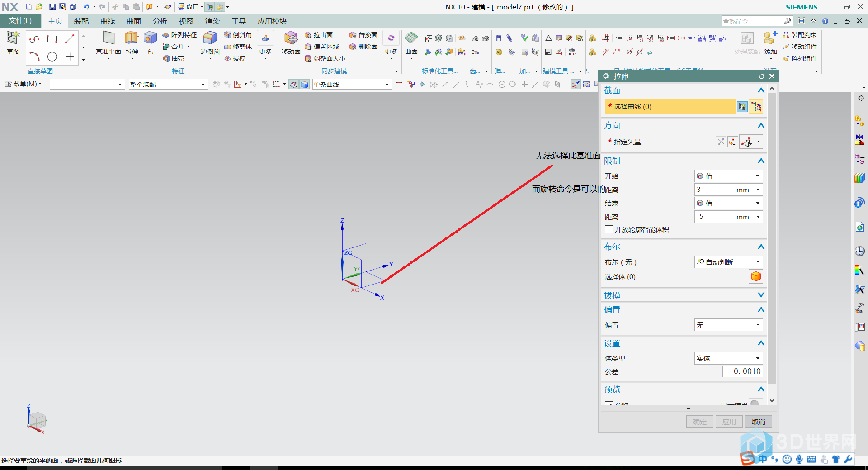The height and width of the screenshot is (470, 868).
Task: Open the 文件(F) file menu
Action: coord(20,21)
